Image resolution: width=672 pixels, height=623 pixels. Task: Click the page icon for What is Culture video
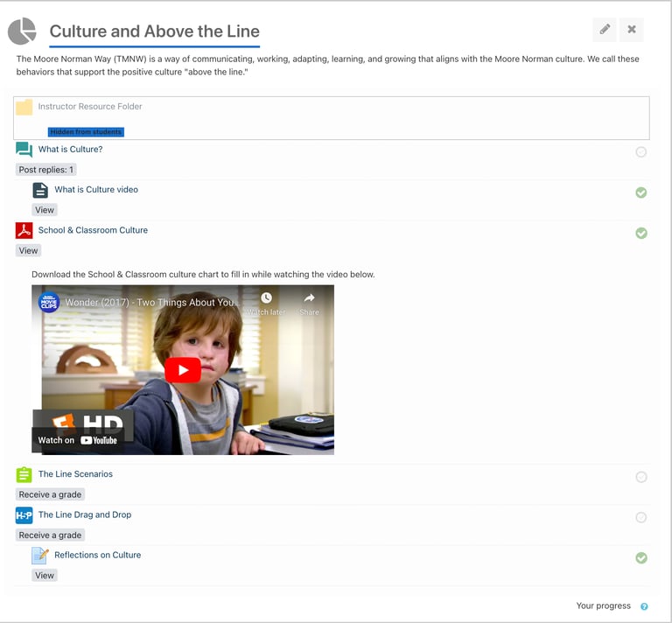(x=40, y=190)
